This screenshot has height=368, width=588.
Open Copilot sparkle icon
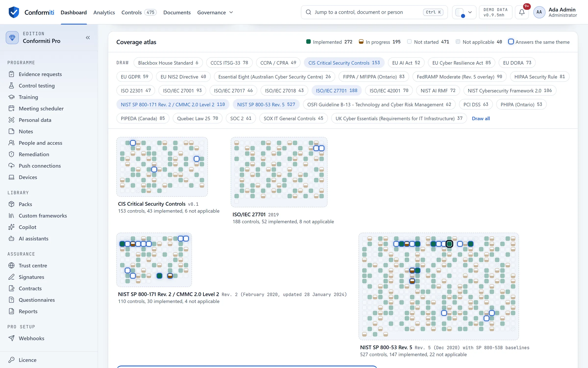pyautogui.click(x=11, y=227)
